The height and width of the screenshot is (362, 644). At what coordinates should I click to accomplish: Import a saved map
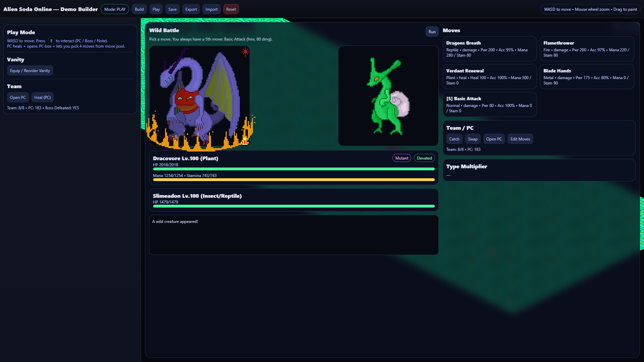click(211, 9)
